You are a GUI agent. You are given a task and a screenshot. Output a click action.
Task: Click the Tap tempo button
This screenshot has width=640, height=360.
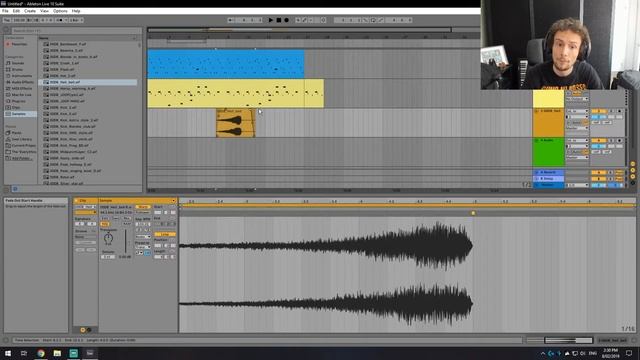point(7,20)
